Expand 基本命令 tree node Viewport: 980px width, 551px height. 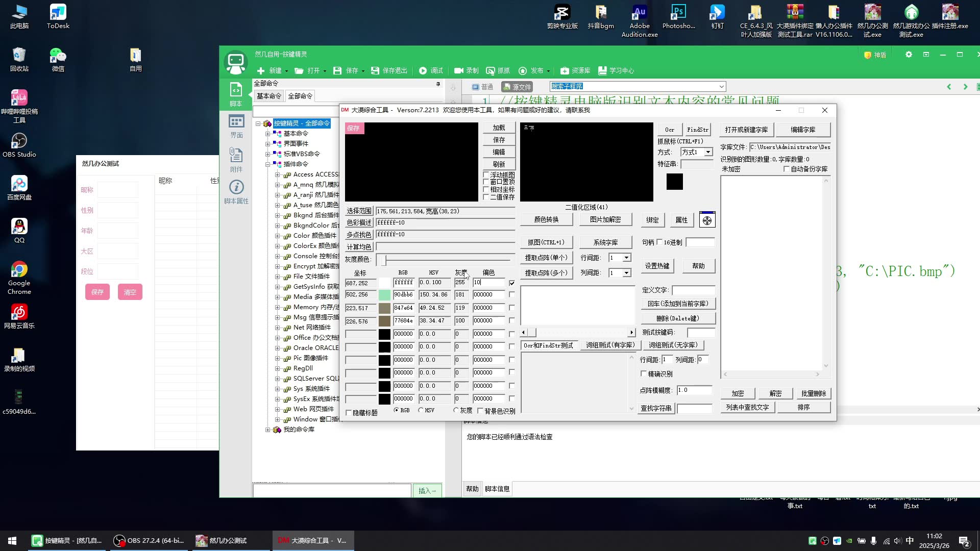[x=267, y=134]
